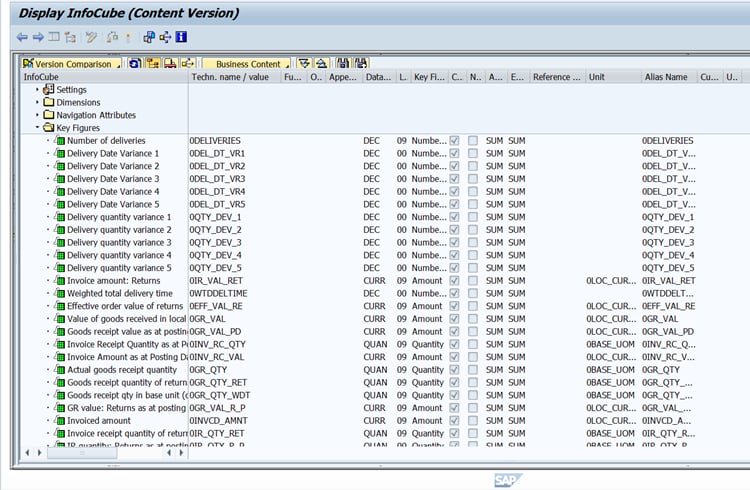This screenshot has height=490, width=750.
Task: Click the yellow data flow icon in top toolbar
Action: coord(165,37)
